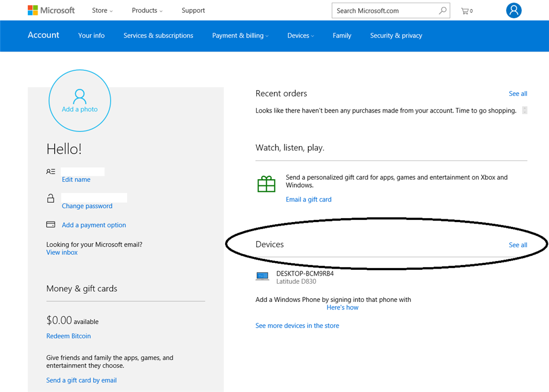This screenshot has width=549, height=392.
Task: See all recent orders
Action: (518, 93)
